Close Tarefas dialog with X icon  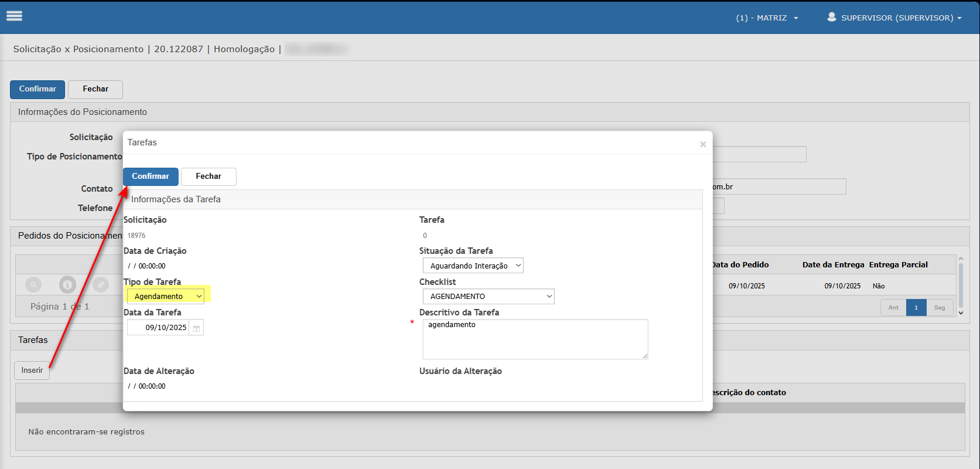[x=702, y=144]
